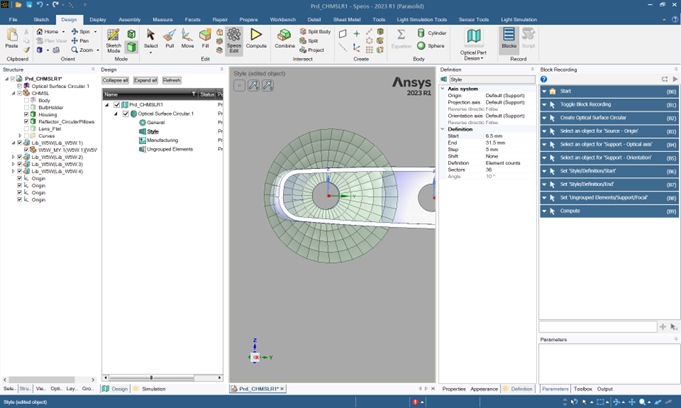
Task: Expand the Start block
Action: pos(544,91)
